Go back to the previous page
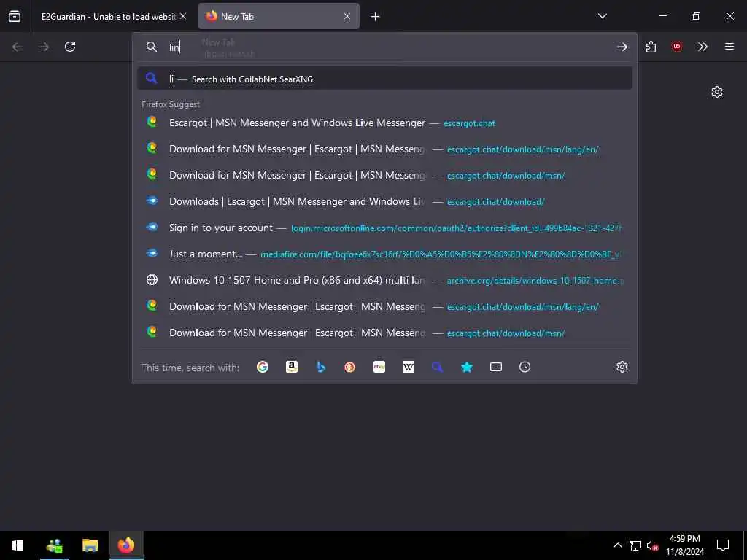The width and height of the screenshot is (747, 560). pos(18,47)
